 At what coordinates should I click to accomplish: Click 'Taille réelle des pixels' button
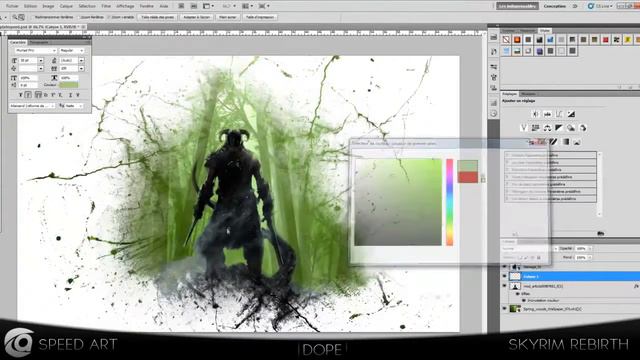[158, 17]
